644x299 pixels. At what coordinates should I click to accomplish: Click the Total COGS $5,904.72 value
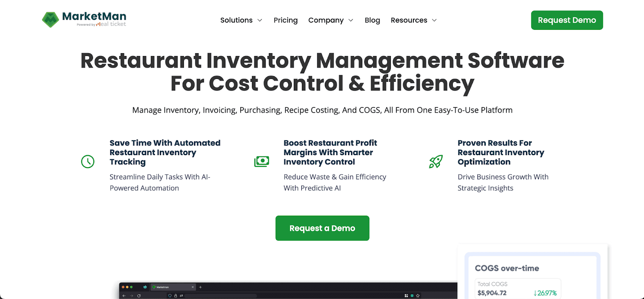[492, 293]
